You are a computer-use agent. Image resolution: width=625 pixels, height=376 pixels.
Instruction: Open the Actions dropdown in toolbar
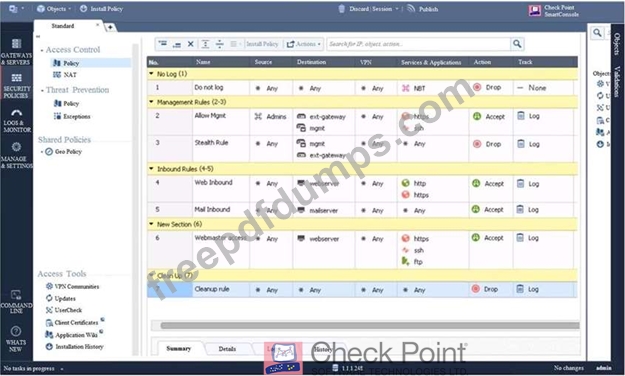304,44
